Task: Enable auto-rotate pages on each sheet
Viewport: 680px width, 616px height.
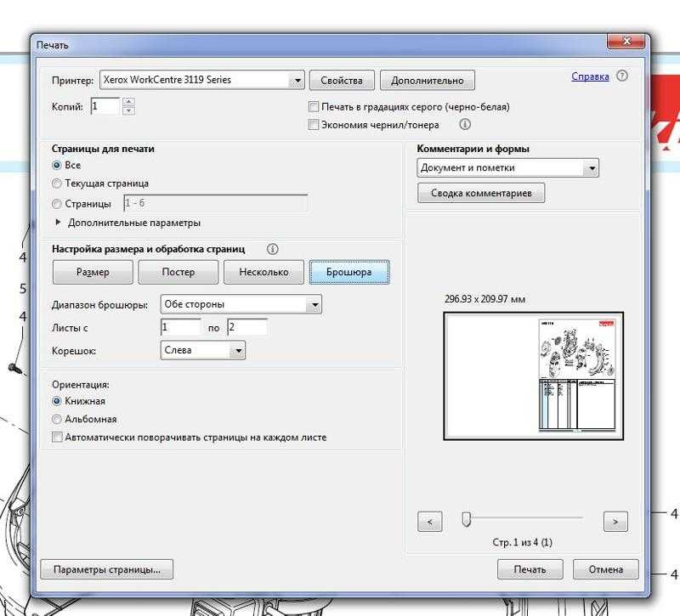Action: (57, 437)
